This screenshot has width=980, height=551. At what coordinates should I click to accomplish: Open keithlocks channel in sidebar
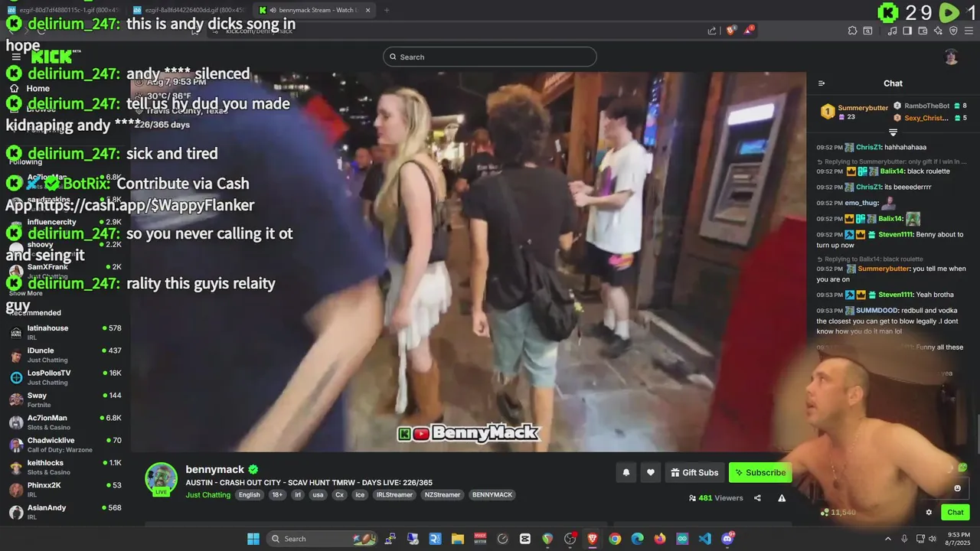64,467
